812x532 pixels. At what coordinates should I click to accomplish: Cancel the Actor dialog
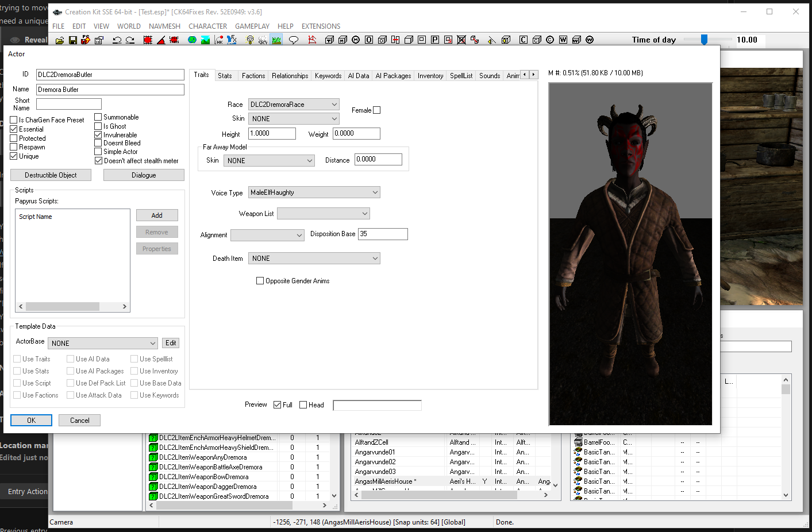pos(79,421)
